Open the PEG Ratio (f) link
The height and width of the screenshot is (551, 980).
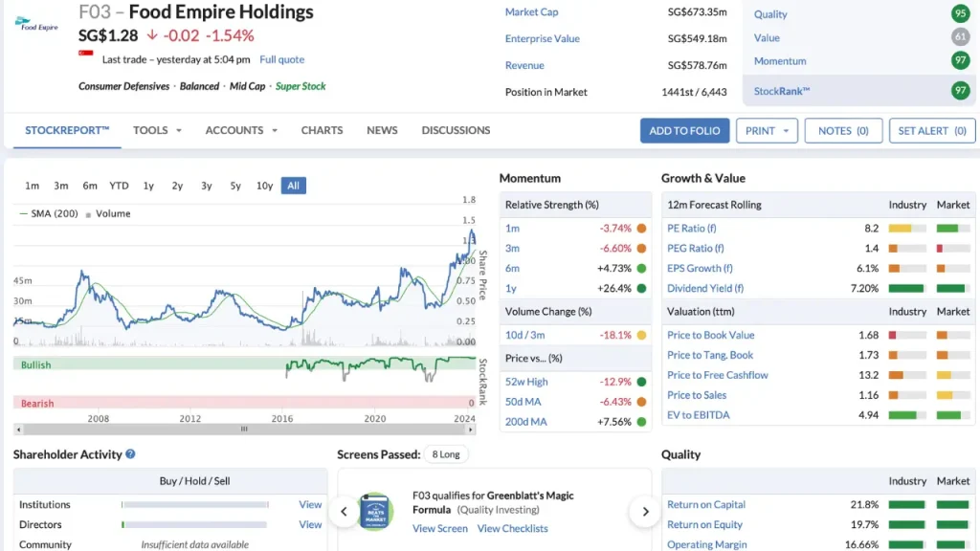coord(695,249)
